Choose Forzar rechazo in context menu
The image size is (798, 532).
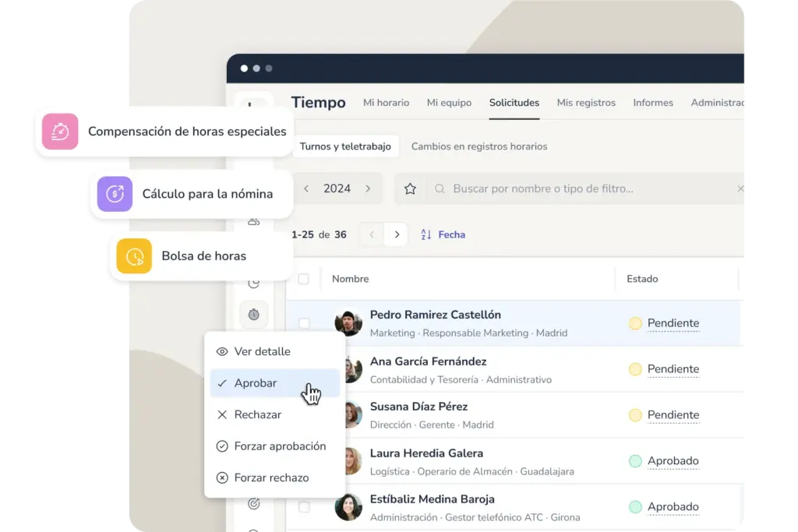point(275,477)
